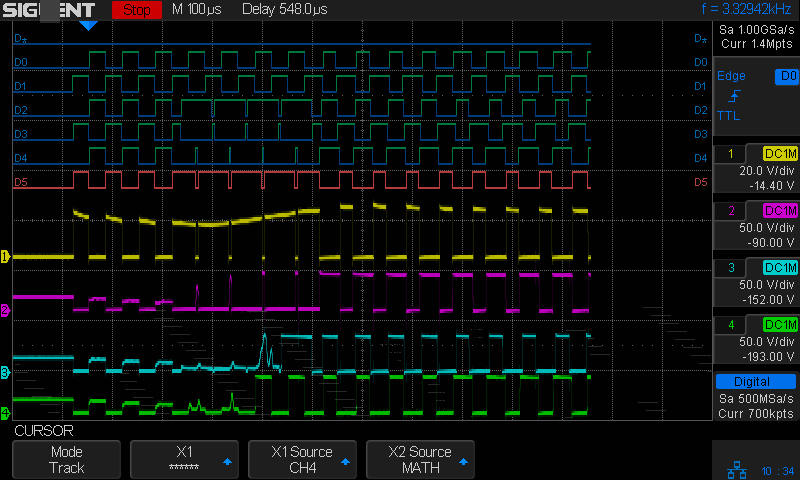Screen dimensions: 800x480
Task: Open the X1 Source CH4 selector
Action: [302, 459]
